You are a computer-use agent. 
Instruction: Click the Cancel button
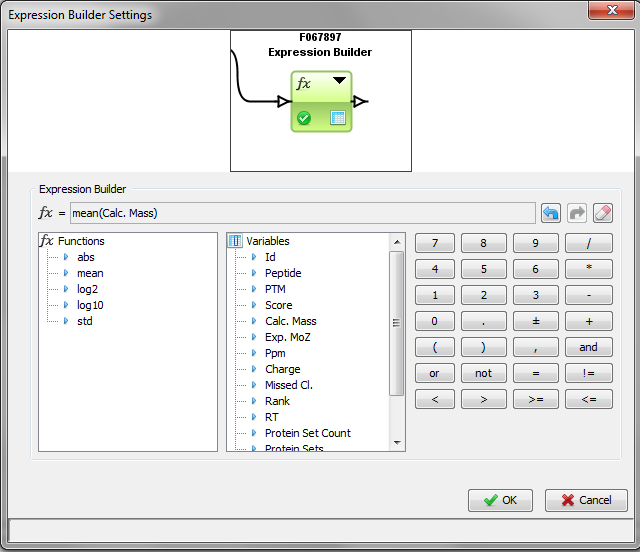pos(586,500)
